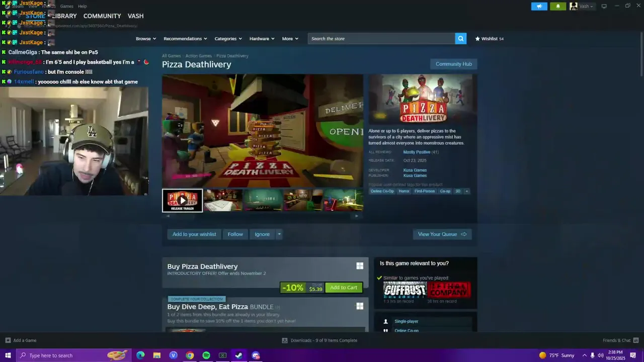Click the plus button after the tags
644x362 pixels.
click(x=466, y=191)
